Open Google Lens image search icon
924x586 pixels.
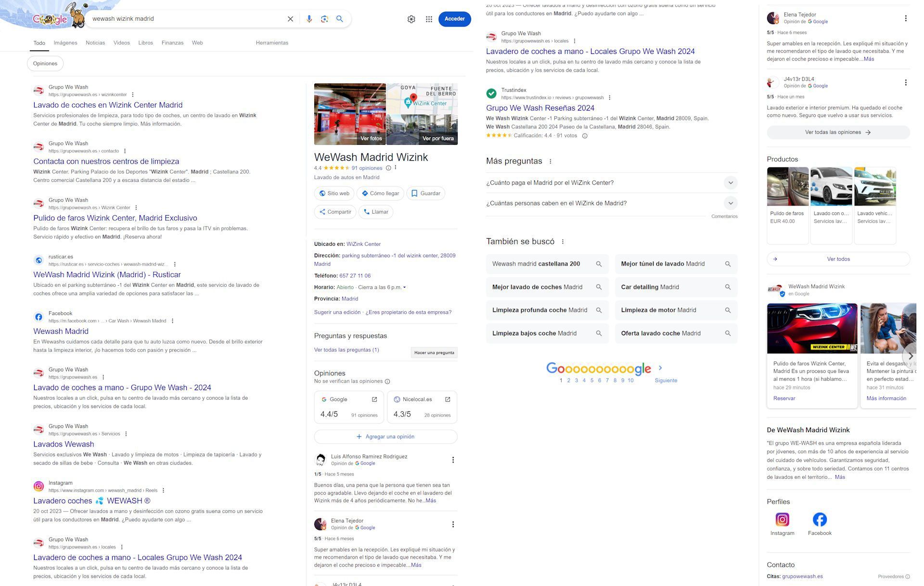click(324, 19)
